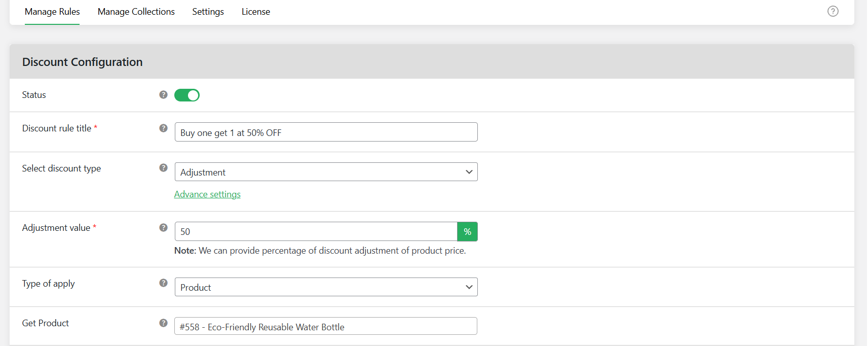
Task: Click the 'Type of apply' label
Action: (x=48, y=284)
